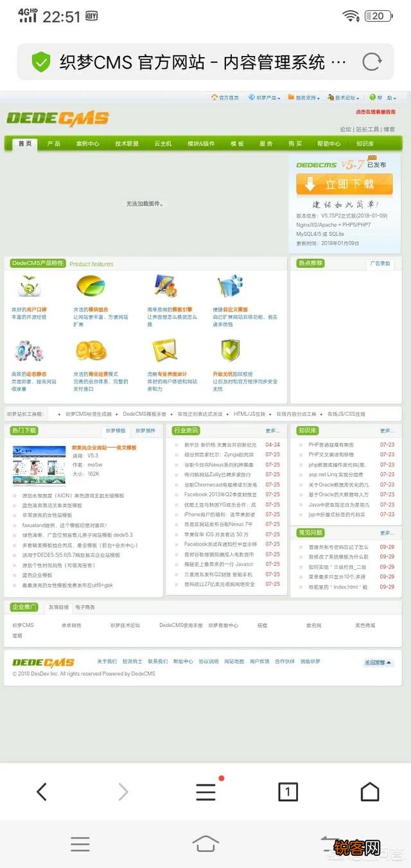
Task: Click the 站长工具 link under the header
Action: pos(368,129)
